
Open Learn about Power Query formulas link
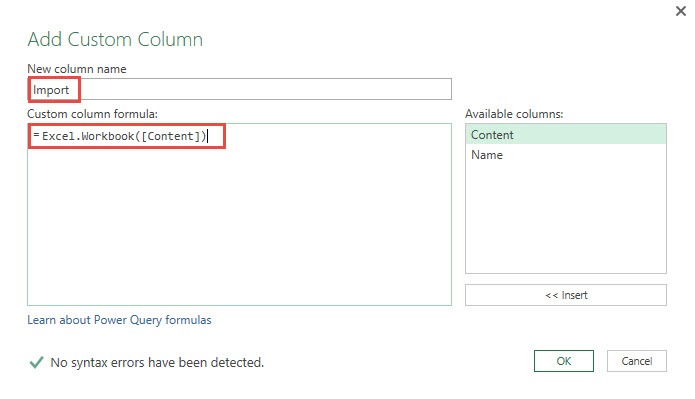tap(119, 320)
